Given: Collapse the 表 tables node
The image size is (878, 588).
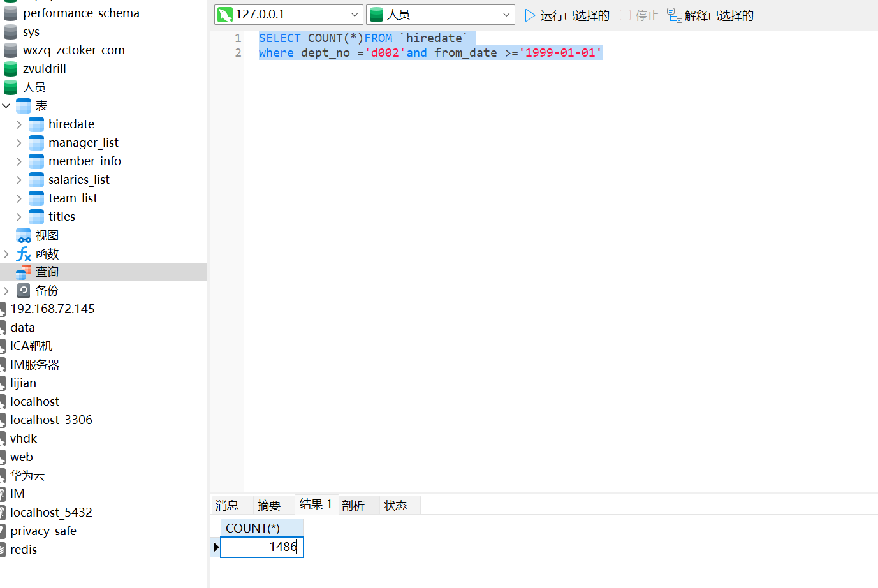Looking at the screenshot, I should tap(6, 105).
